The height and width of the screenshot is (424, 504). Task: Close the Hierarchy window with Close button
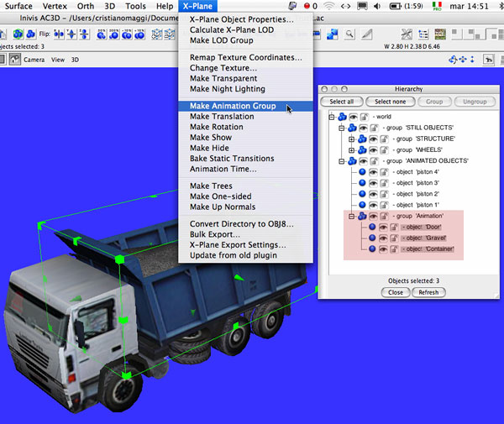[396, 293]
